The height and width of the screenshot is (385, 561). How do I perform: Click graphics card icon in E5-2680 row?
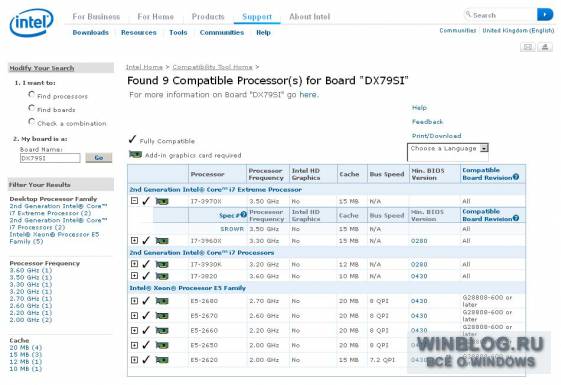[x=162, y=301]
